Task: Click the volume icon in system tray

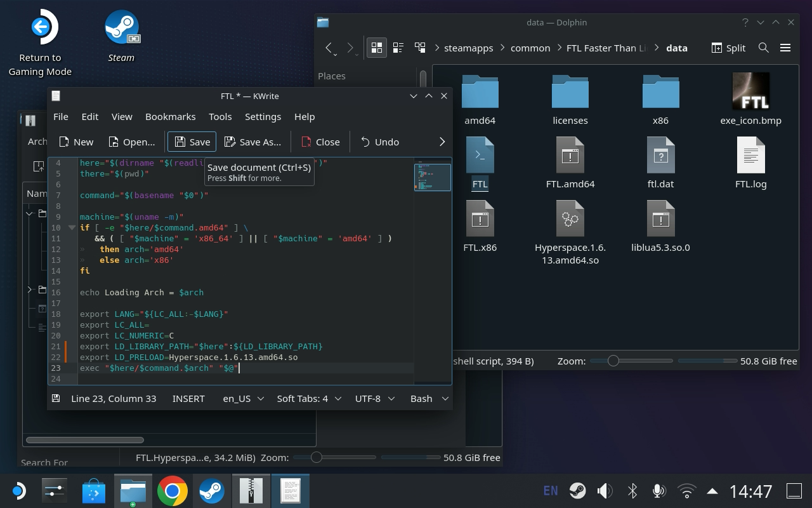Action: coord(605,491)
